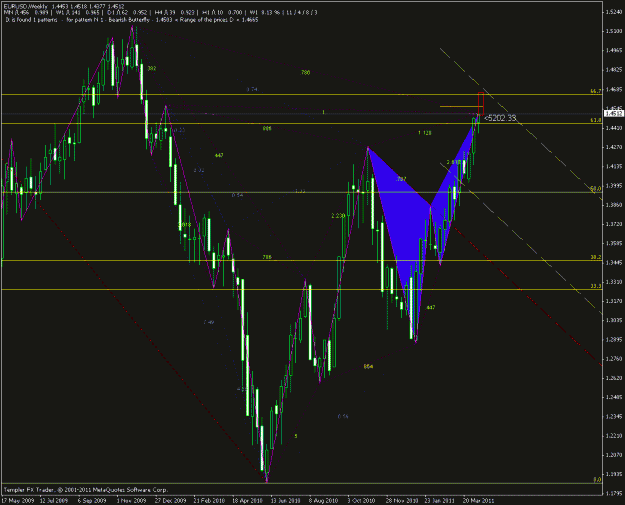Image resolution: width=625 pixels, height=505 pixels.
Task: Click the 1 Nov 2009 date label
Action: pos(131,501)
